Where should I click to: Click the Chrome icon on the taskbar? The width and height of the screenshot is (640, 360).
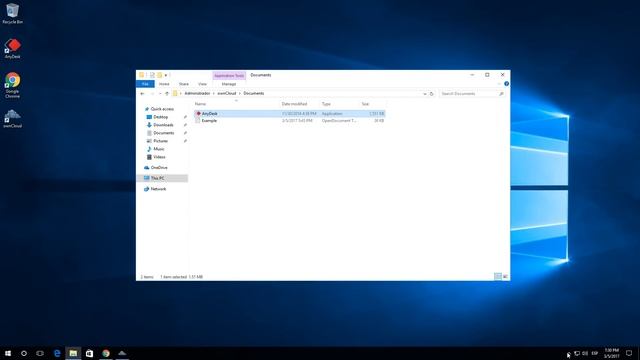pyautogui.click(x=106, y=353)
